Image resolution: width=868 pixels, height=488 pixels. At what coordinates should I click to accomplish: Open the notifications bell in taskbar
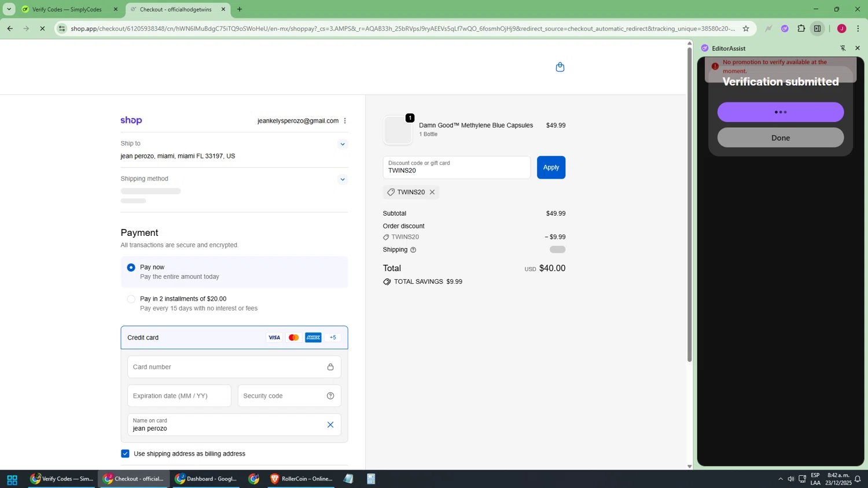858,479
